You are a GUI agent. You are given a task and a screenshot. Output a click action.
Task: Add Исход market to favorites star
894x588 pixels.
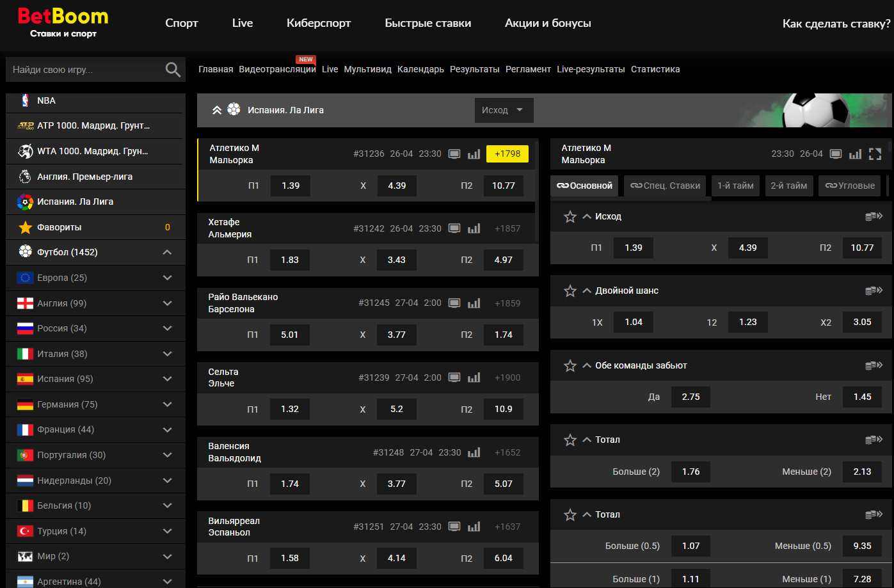[570, 217]
